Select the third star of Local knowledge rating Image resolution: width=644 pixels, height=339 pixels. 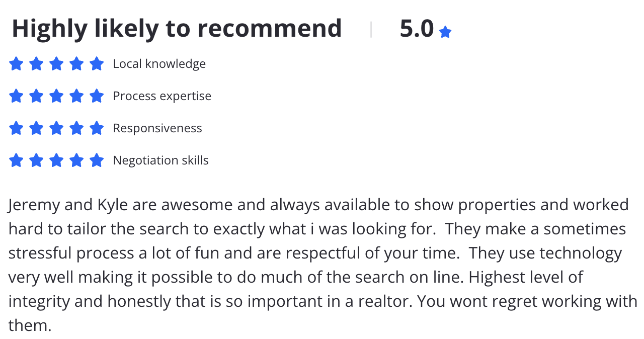click(56, 64)
